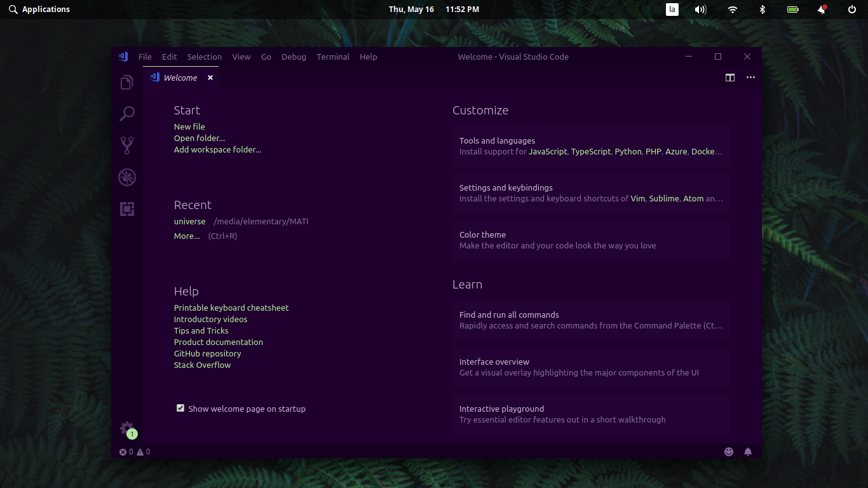The height and width of the screenshot is (488, 868).
Task: Open the session power menu
Action: pos(852,10)
